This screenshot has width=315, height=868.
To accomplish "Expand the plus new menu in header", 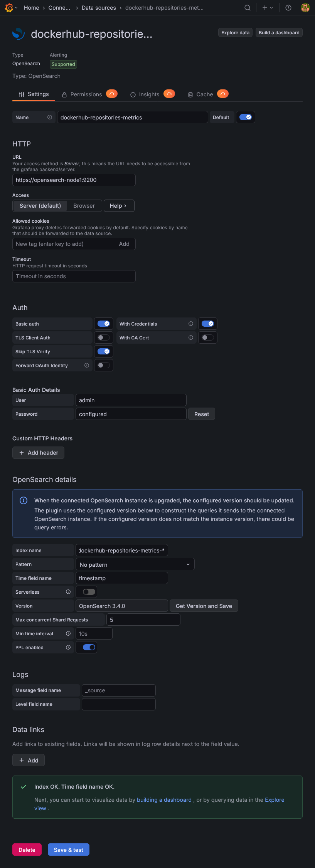I will 268,8.
